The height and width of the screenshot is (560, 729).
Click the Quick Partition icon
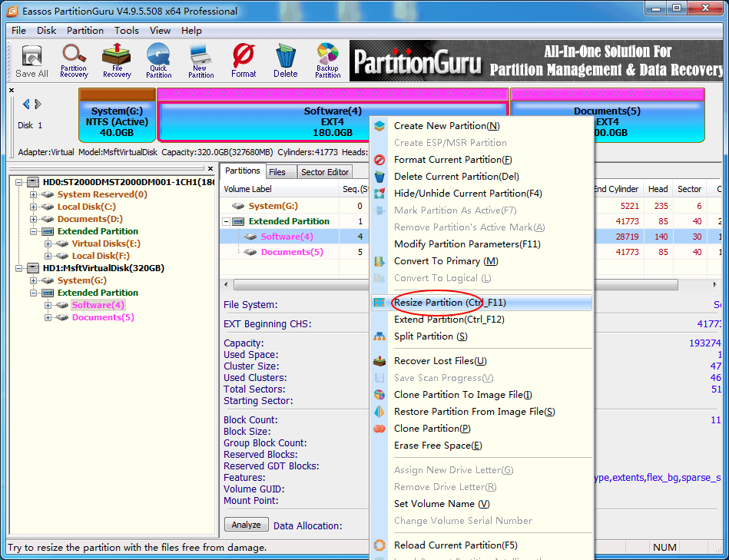[x=158, y=61]
